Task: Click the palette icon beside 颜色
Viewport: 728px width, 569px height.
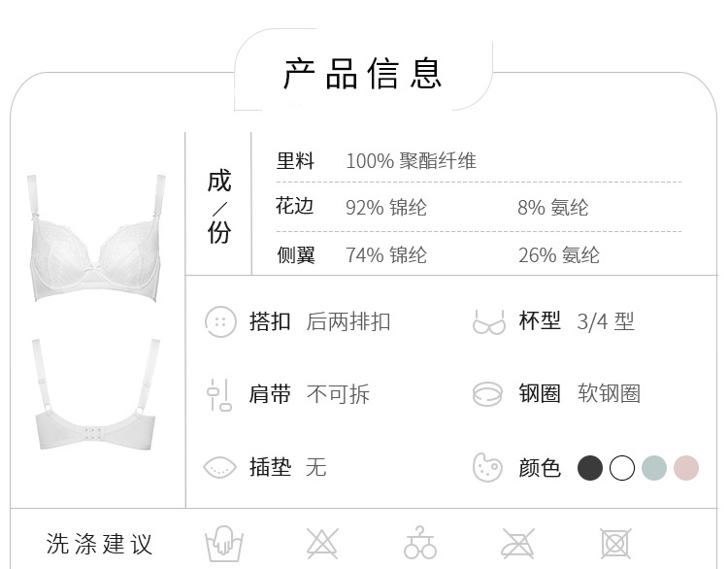Action: (487, 467)
